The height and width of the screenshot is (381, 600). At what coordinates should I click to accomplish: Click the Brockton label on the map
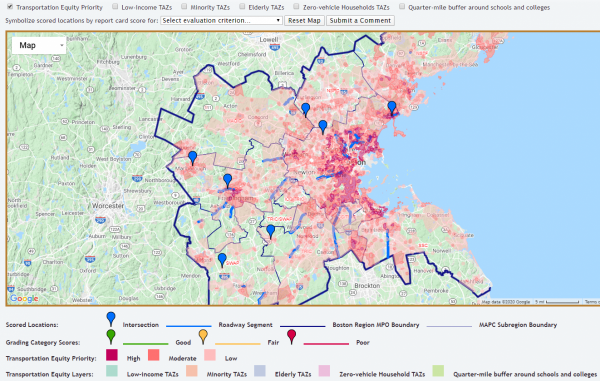tap(367, 286)
